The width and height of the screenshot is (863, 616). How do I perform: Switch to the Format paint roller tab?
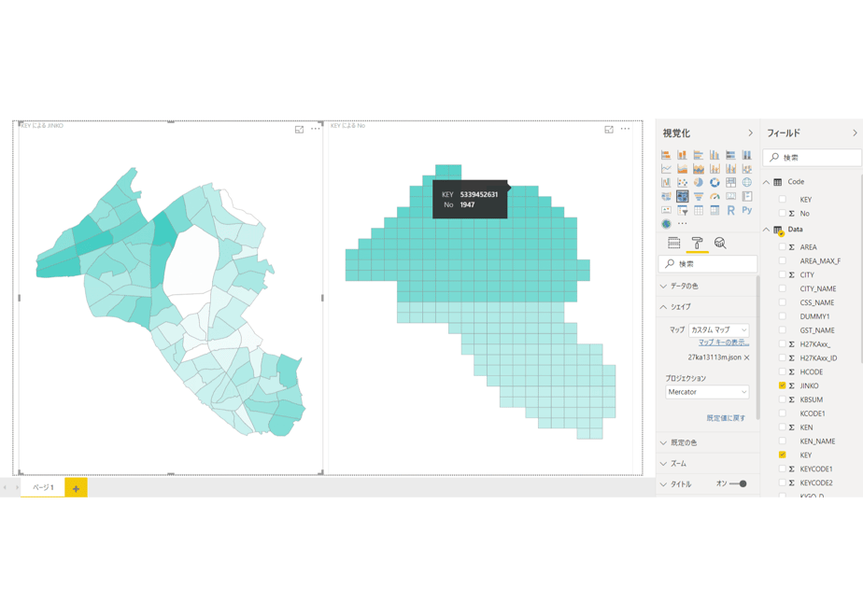tap(697, 243)
